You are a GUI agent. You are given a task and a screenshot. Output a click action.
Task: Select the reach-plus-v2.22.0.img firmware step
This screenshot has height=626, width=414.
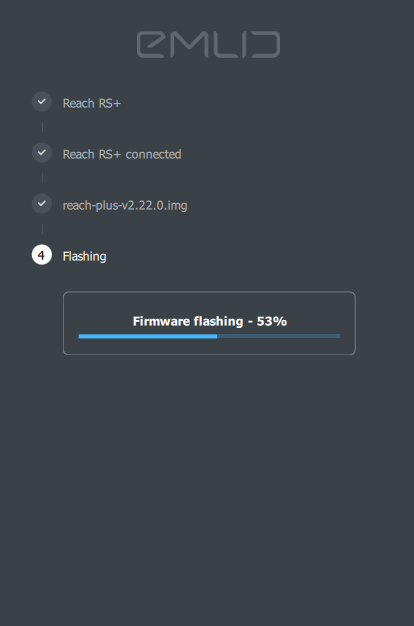point(125,206)
